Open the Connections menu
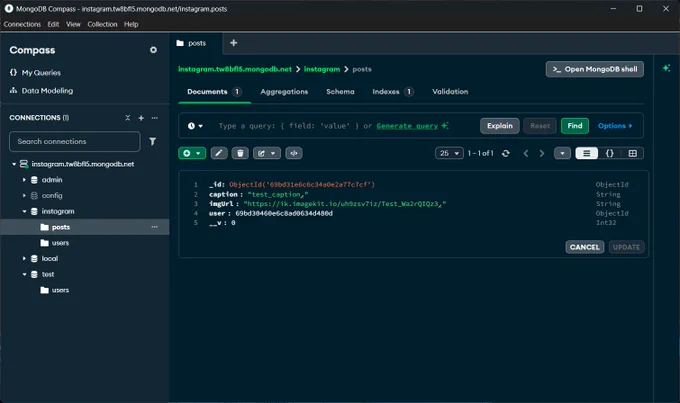 point(22,24)
